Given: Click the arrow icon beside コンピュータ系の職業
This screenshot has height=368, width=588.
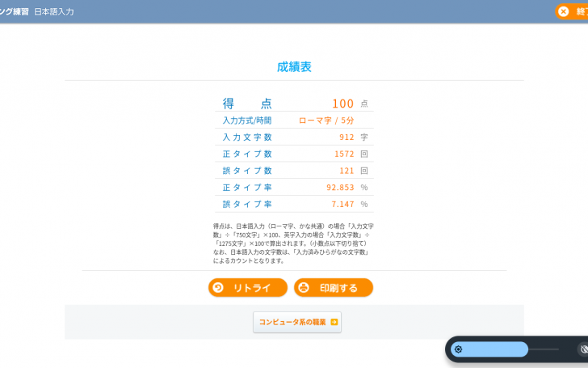Looking at the screenshot, I should click(334, 322).
